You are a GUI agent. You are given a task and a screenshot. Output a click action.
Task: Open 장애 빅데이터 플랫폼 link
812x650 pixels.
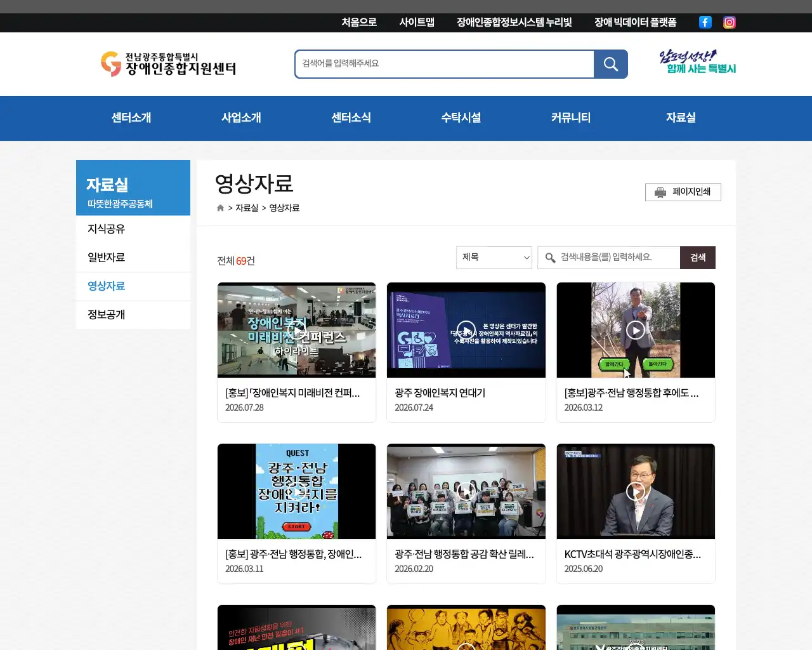point(635,22)
